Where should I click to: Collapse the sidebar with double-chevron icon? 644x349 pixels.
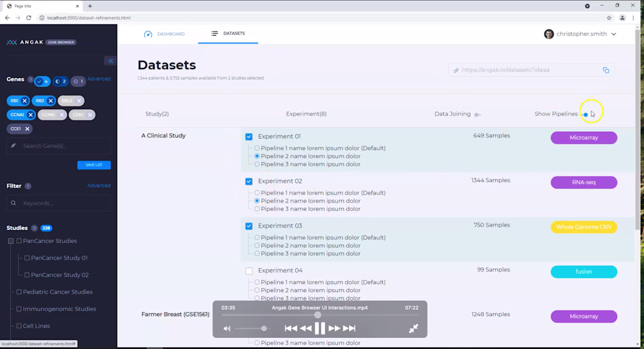111,61
